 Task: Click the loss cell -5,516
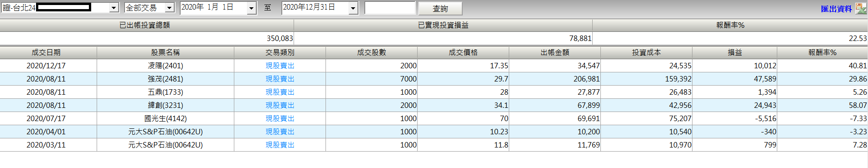(x=734, y=118)
